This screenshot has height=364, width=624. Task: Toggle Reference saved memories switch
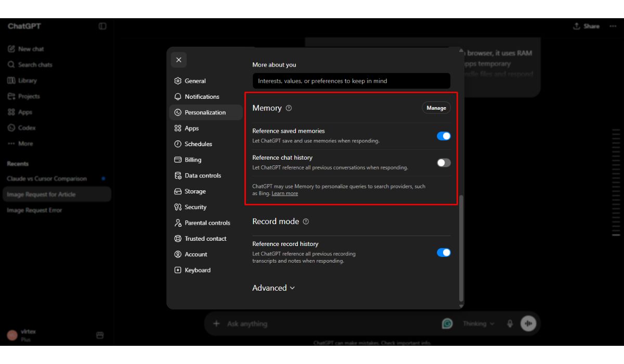[x=444, y=136]
